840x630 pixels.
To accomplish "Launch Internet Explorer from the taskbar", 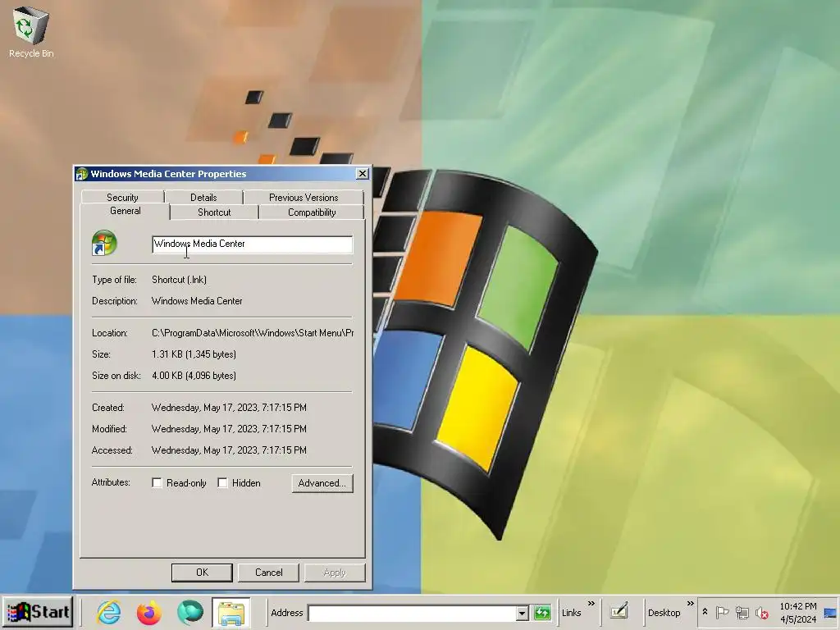I will (x=109, y=612).
